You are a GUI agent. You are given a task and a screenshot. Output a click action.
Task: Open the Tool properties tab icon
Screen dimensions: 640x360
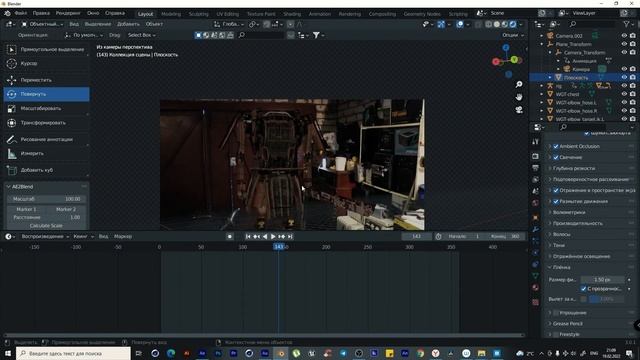536,142
